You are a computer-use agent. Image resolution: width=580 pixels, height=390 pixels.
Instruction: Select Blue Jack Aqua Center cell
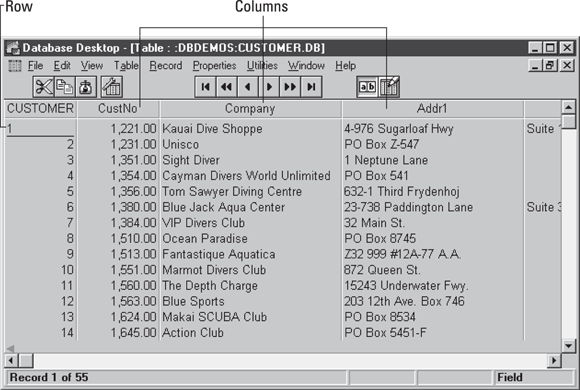(x=250, y=207)
